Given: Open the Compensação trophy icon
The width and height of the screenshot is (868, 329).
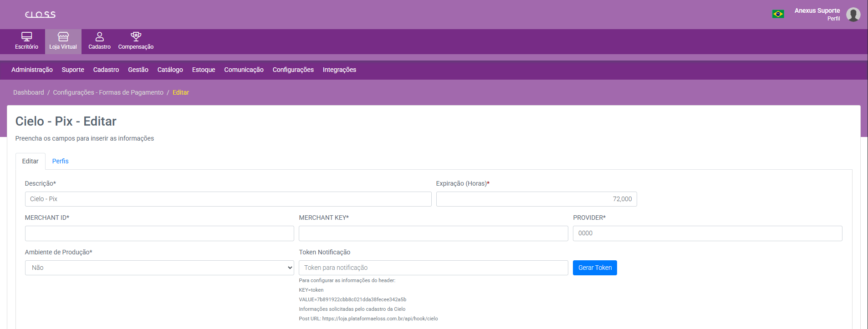Looking at the screenshot, I should tap(136, 37).
